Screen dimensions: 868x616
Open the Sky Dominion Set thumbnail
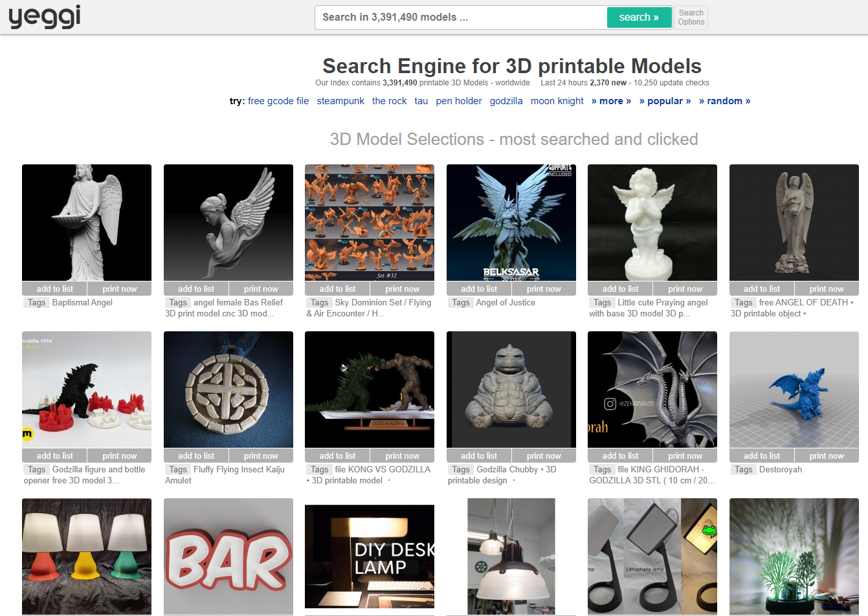point(370,222)
